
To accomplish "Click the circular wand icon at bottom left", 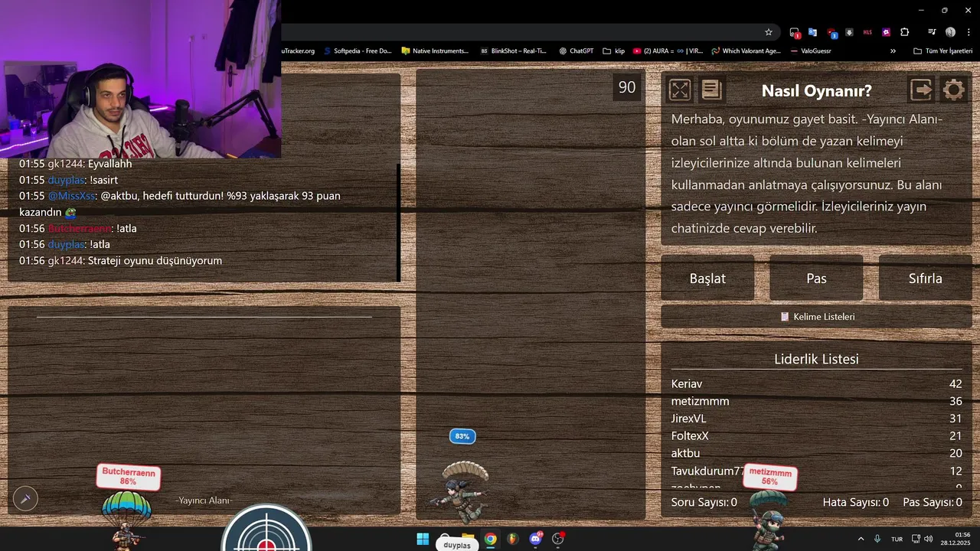I will (x=25, y=498).
